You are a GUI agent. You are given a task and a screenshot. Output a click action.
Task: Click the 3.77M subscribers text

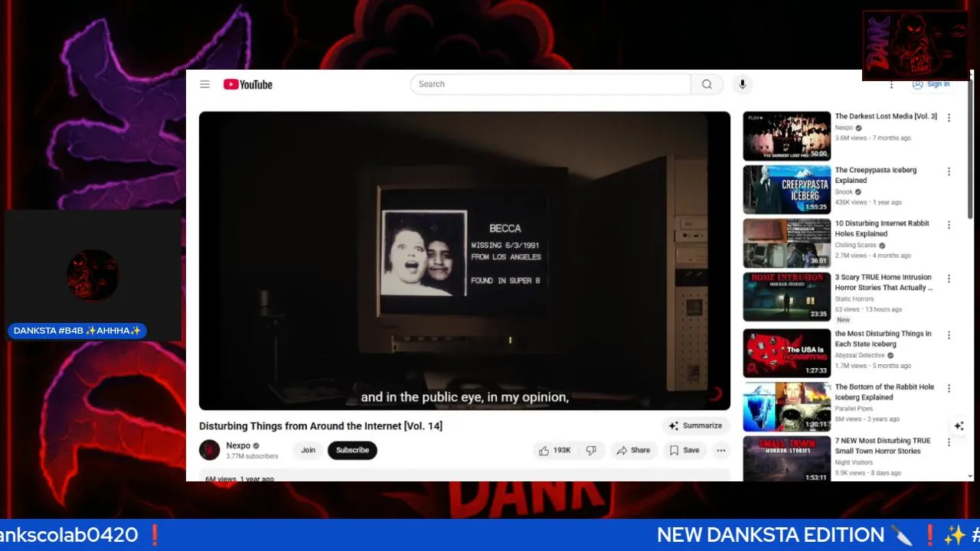(x=252, y=456)
